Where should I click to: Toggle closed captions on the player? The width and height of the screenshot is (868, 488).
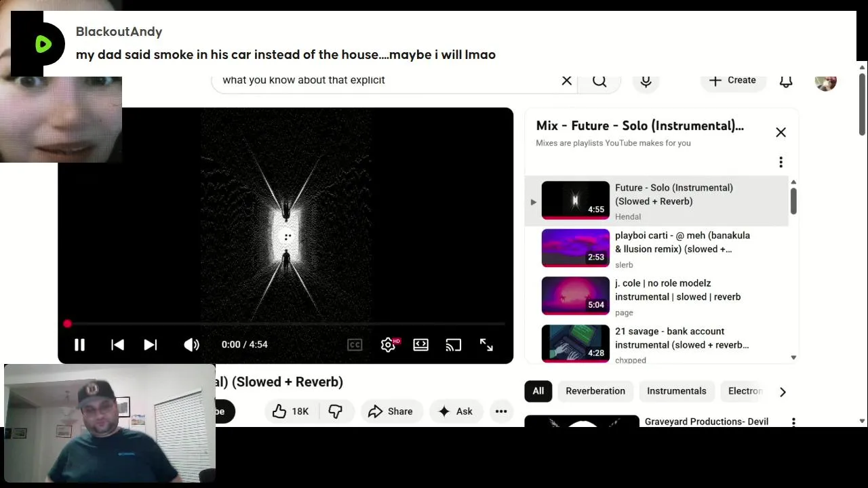(355, 345)
